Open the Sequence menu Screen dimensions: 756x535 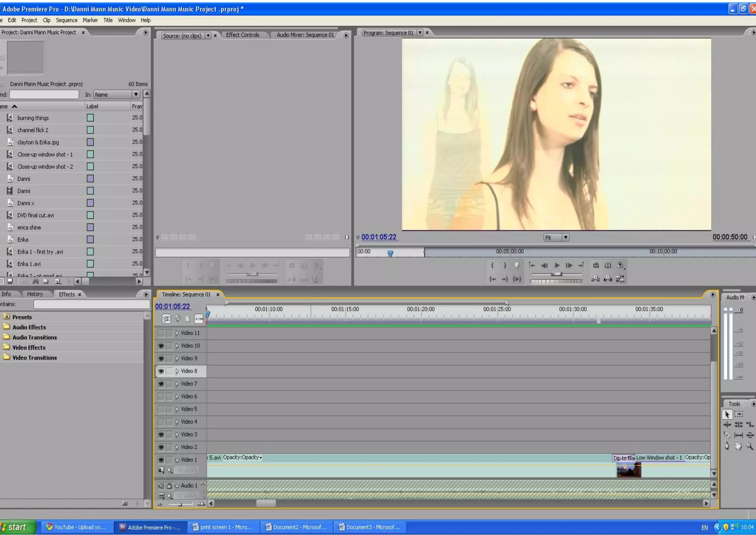point(66,20)
